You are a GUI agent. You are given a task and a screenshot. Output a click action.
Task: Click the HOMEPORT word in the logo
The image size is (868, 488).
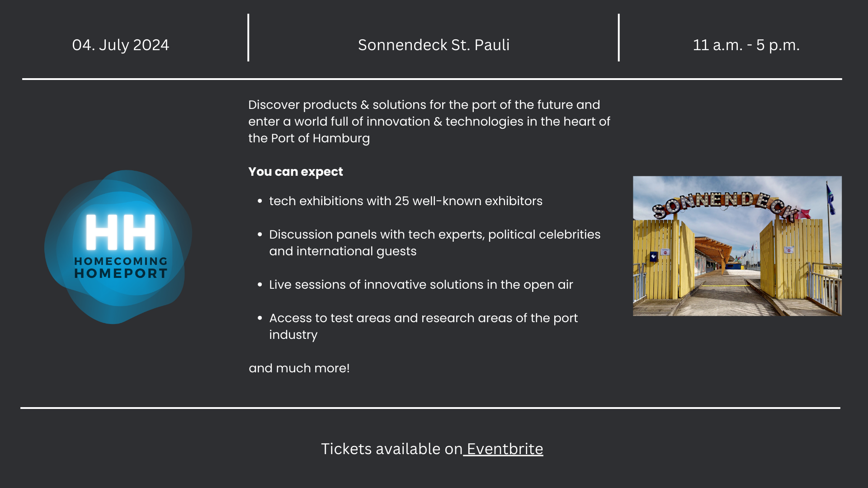(x=121, y=273)
